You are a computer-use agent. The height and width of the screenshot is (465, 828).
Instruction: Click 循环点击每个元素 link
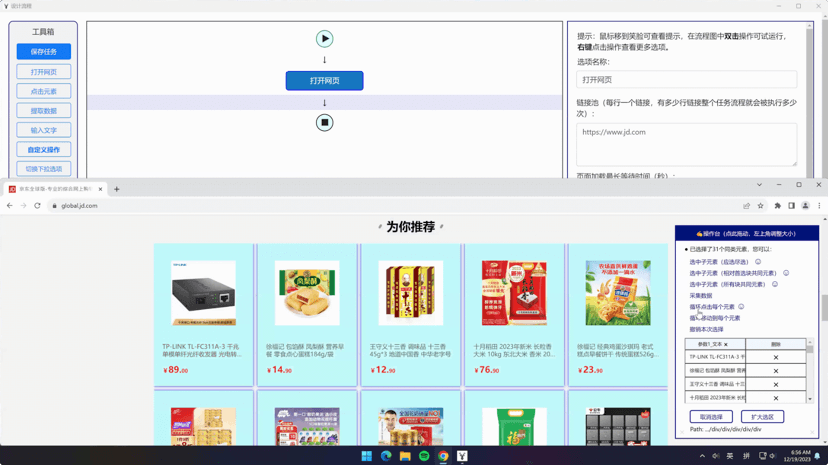(712, 307)
